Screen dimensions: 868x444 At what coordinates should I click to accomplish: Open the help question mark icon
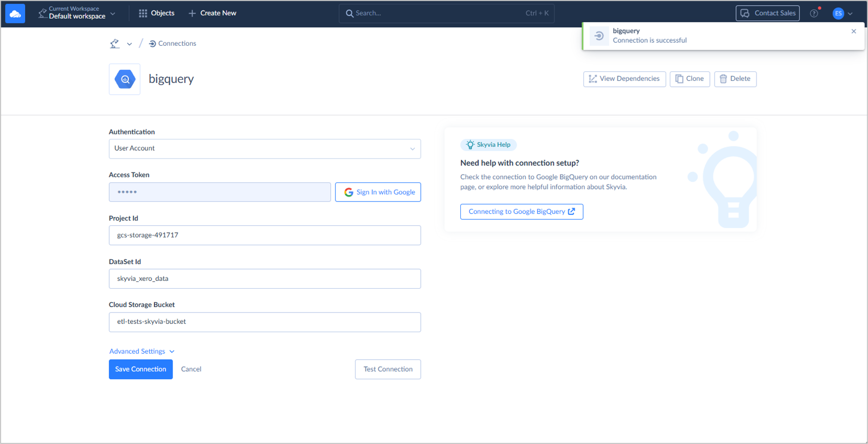coord(814,14)
